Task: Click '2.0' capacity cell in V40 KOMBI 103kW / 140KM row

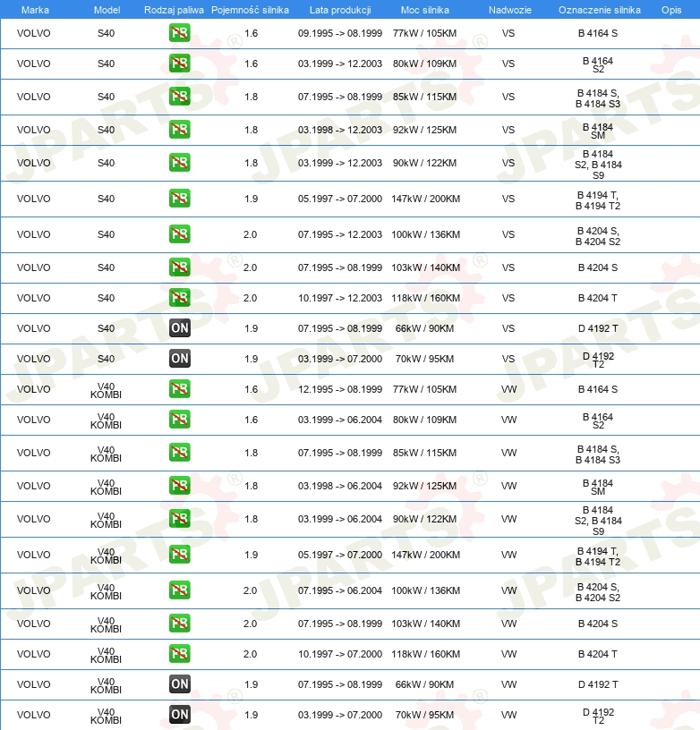Action: (x=250, y=624)
